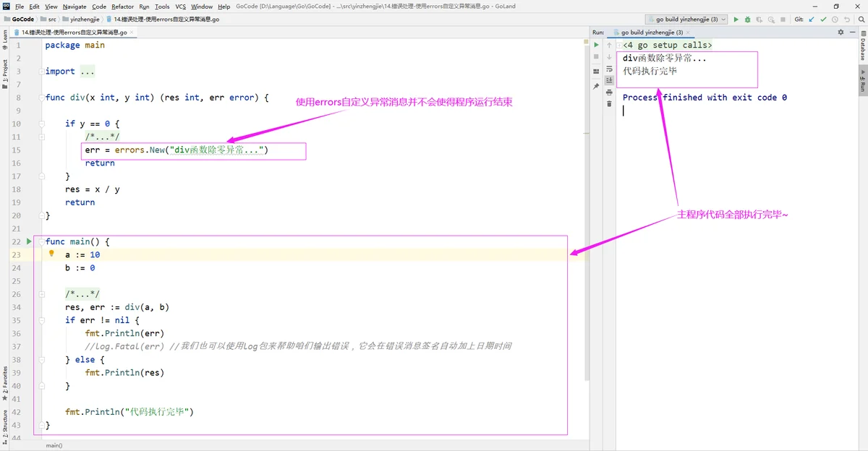The image size is (868, 451).
Task: Click line number 42 in gutter
Action: [x=17, y=412]
